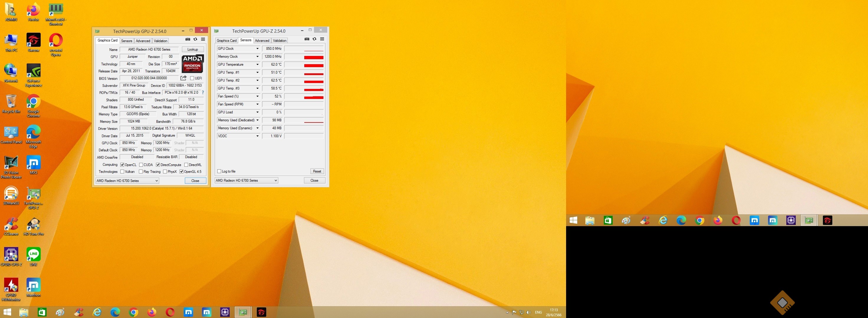Click the Reset button in Sensors window
This screenshot has height=318, width=868.
click(317, 171)
